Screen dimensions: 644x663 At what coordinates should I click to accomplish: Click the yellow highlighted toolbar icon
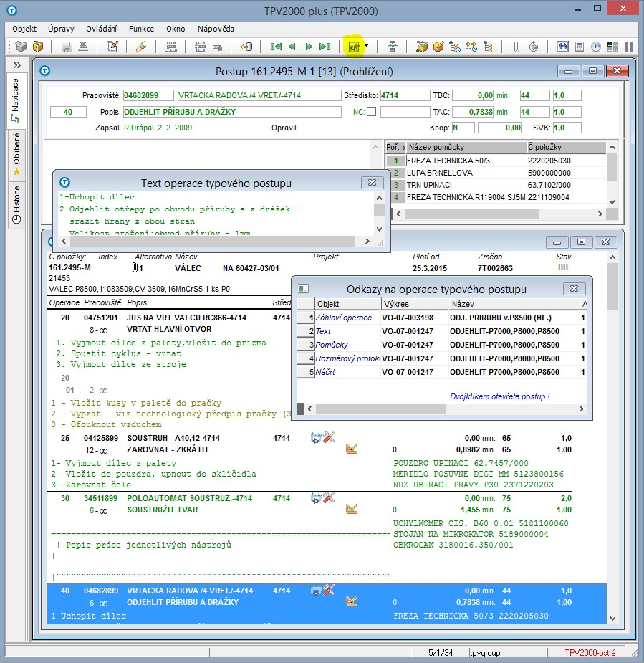354,47
